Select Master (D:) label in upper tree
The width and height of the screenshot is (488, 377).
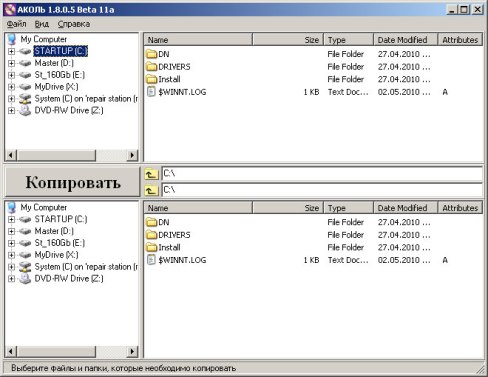pos(54,63)
